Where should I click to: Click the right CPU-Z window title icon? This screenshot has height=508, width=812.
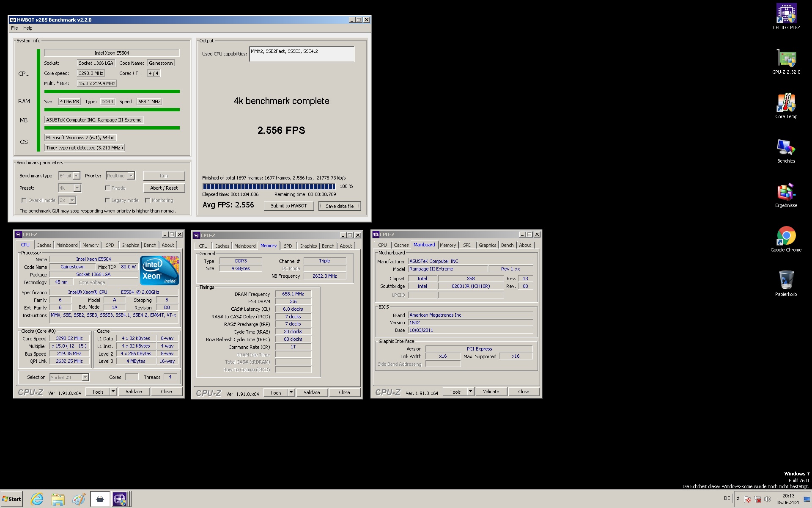point(376,235)
